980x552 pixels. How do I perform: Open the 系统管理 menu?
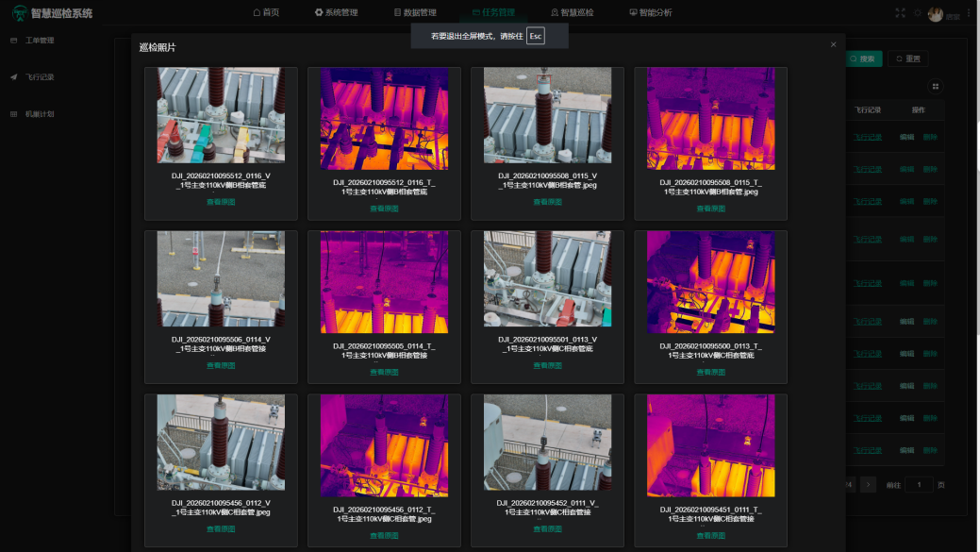pyautogui.click(x=336, y=13)
